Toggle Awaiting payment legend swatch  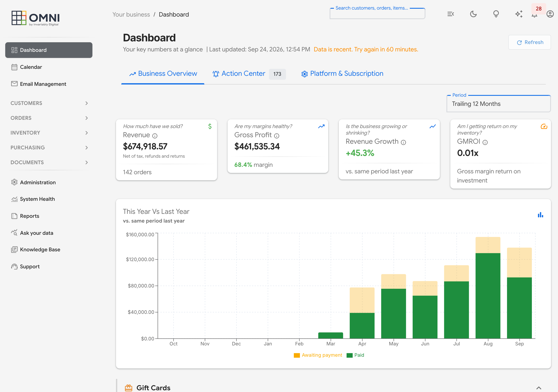(296, 355)
